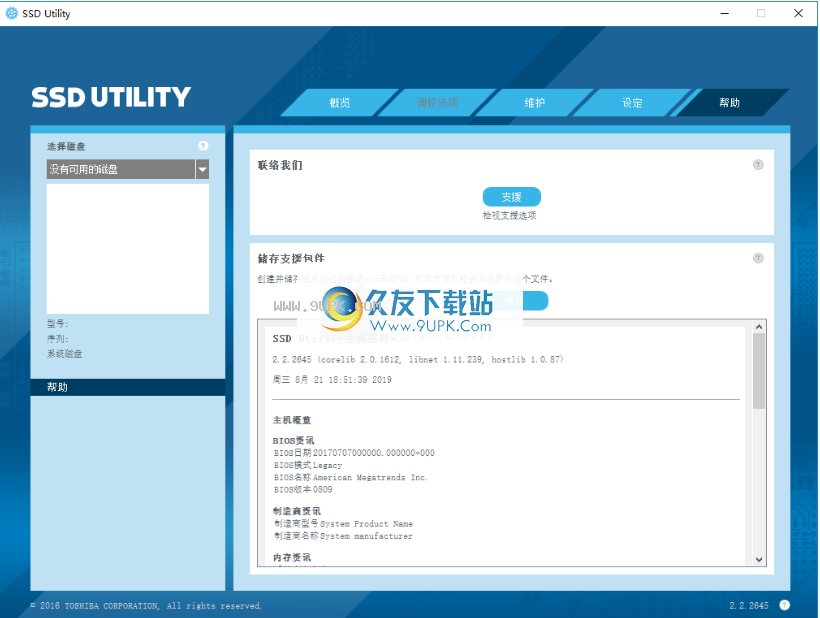Click the empty disk list box
Screen dimensions: 820x618
click(x=128, y=248)
